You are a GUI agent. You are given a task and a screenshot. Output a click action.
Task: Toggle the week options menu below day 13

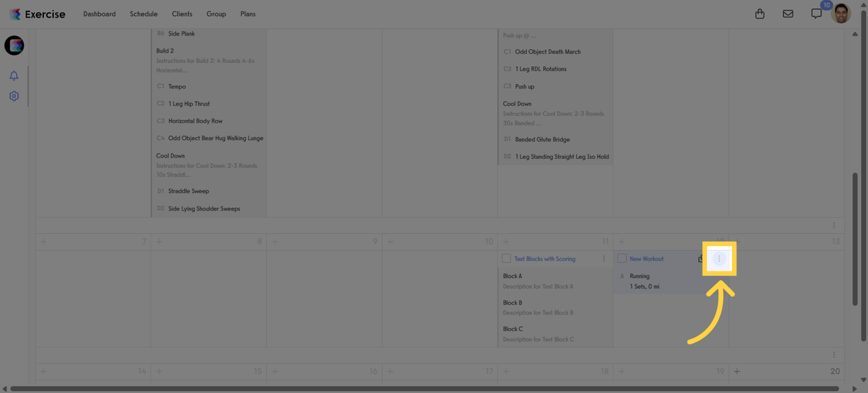[x=834, y=354]
